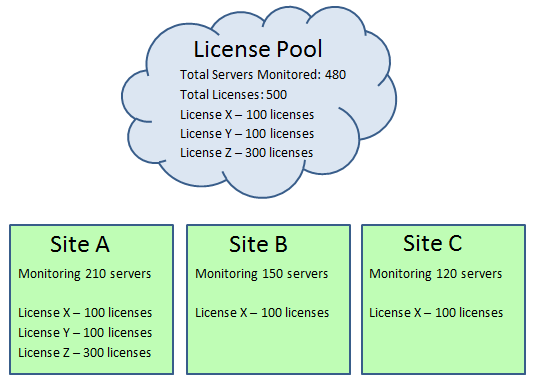Click License Z – 300 licenses in Site A

point(84,353)
